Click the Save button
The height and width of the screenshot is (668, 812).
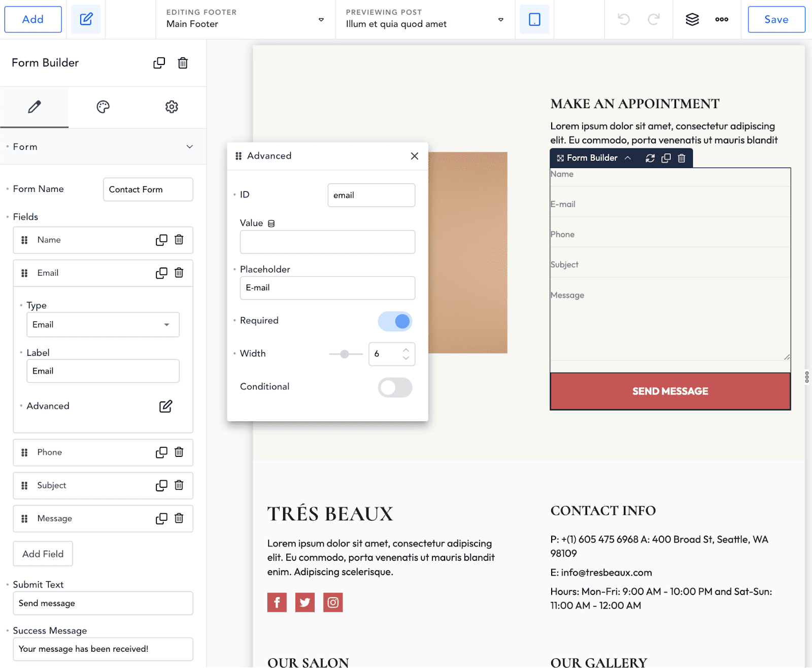776,19
